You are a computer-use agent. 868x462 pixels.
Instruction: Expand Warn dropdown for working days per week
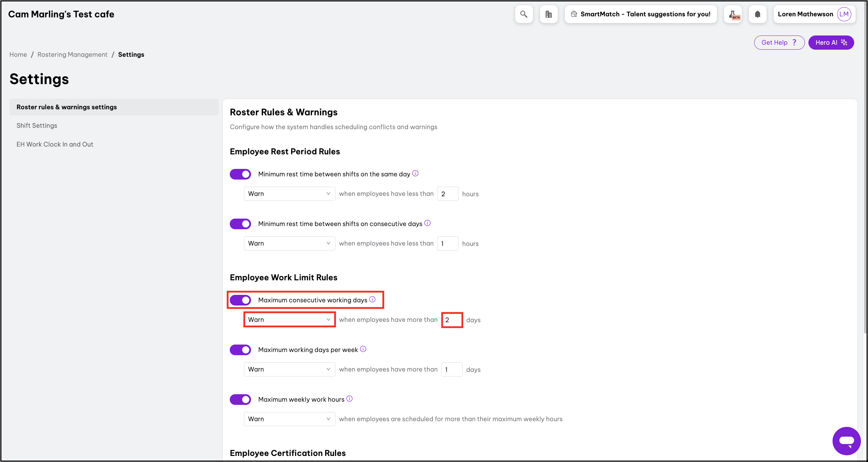tap(289, 369)
